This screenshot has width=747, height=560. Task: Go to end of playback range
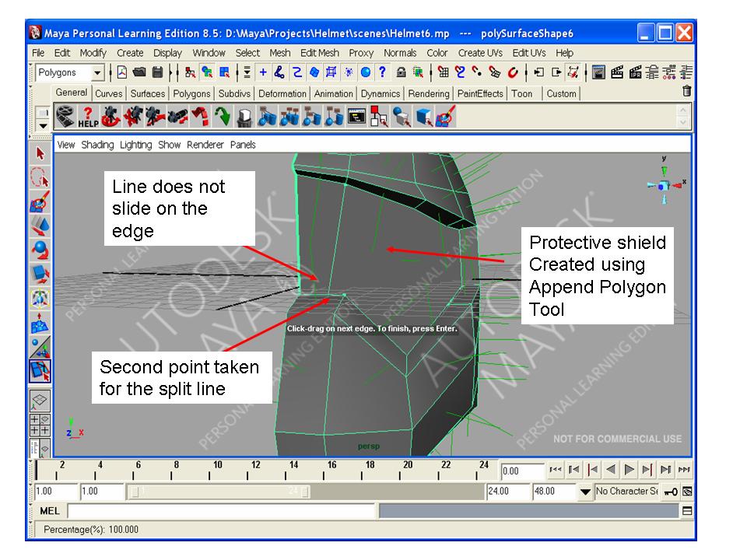coord(684,470)
